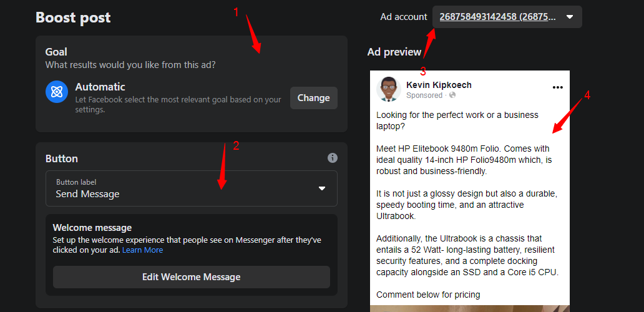Open the Button section info icon
Viewport: 644px width, 312px height.
(333, 158)
